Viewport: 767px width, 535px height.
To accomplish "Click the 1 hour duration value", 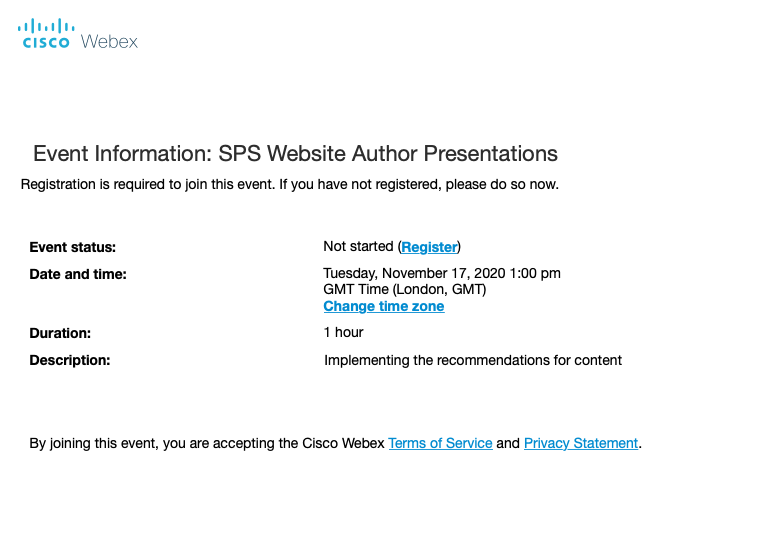I will (x=343, y=333).
